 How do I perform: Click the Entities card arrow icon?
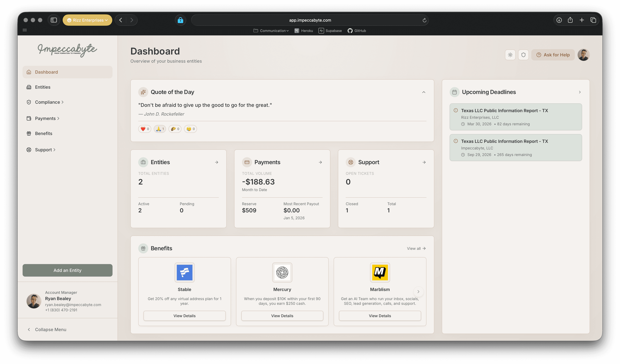pyautogui.click(x=217, y=162)
